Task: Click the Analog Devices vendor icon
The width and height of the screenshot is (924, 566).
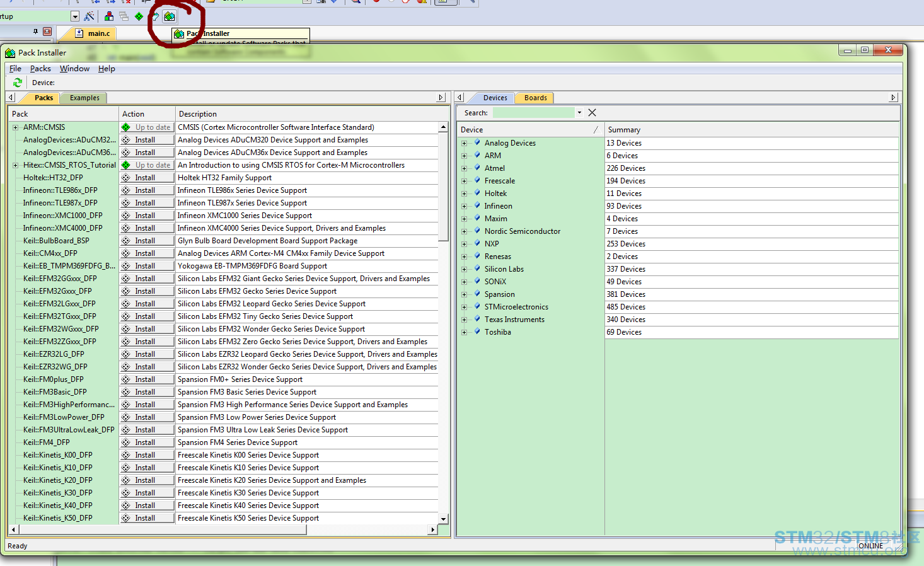Action: click(477, 142)
